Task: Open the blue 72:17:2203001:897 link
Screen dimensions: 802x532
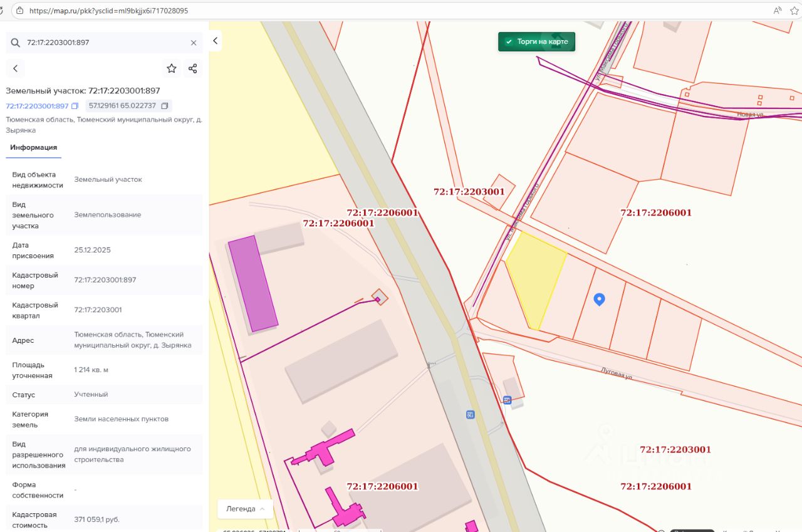Action: pos(37,106)
